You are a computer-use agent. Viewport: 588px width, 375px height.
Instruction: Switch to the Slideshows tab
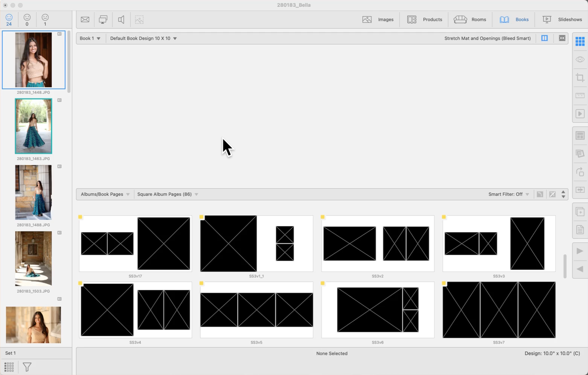562,20
